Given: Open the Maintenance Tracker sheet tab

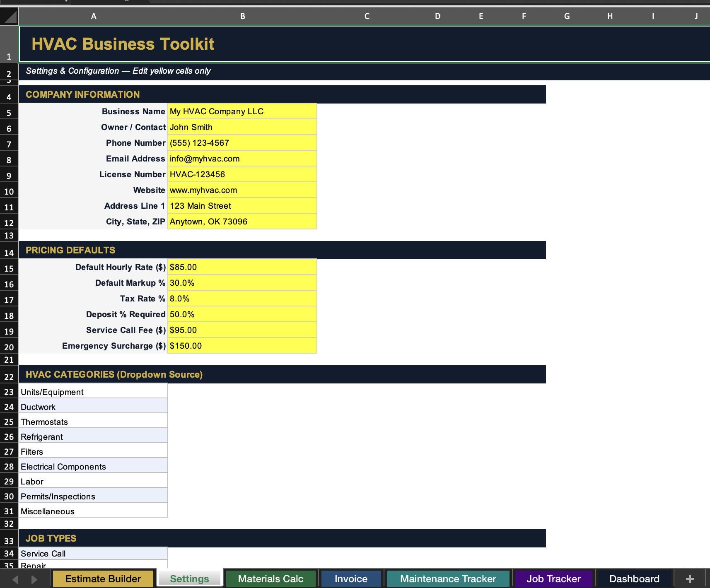Looking at the screenshot, I should [x=448, y=579].
